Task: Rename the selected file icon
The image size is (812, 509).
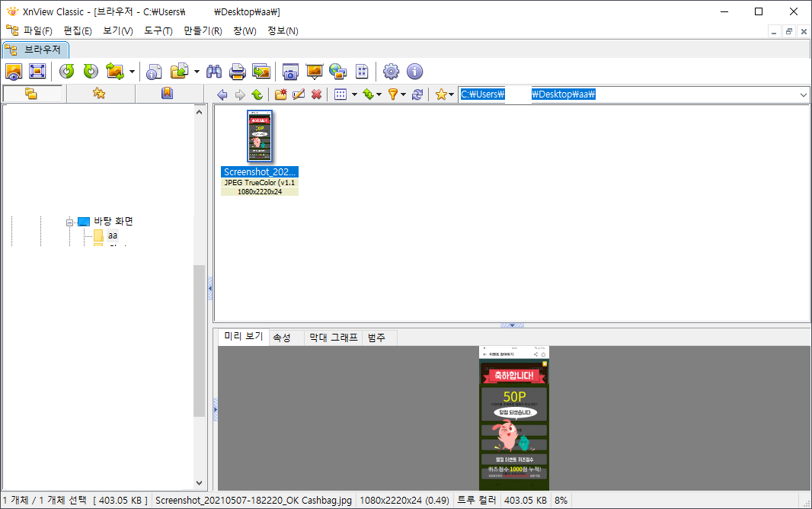Action: click(299, 94)
